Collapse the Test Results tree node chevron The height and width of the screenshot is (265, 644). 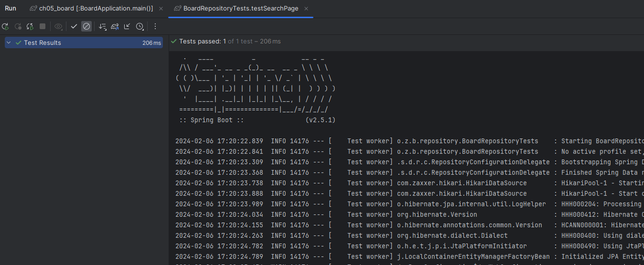[x=9, y=42]
